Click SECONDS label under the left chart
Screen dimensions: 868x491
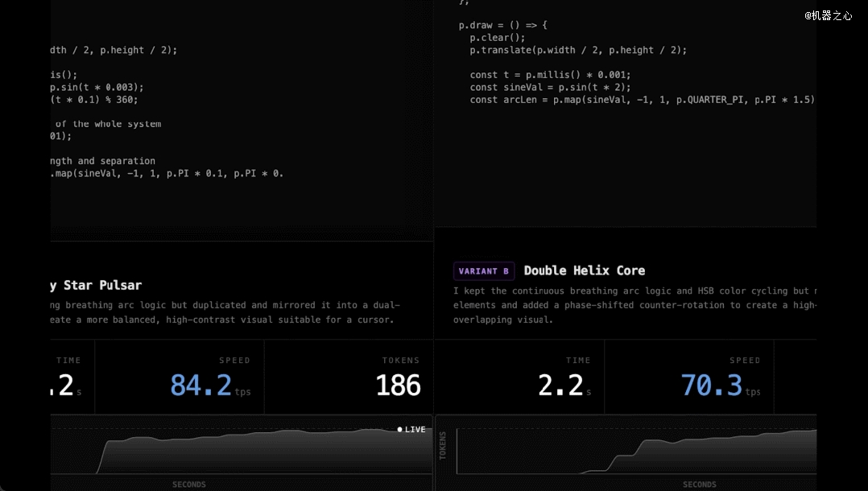pos(189,485)
